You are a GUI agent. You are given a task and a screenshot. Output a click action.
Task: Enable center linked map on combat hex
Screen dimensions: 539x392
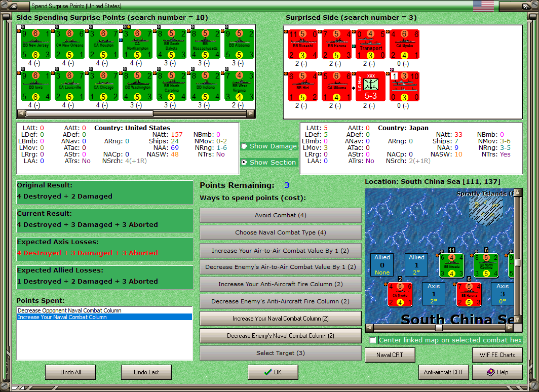[373, 340]
